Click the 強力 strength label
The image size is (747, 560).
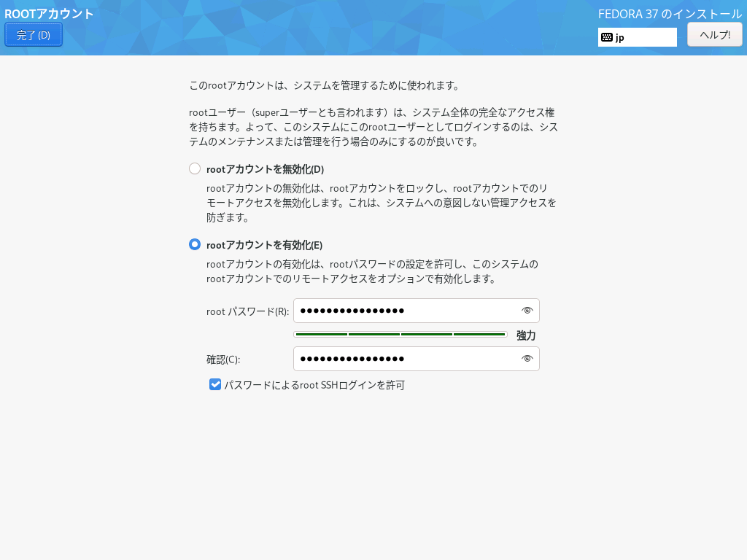(526, 335)
